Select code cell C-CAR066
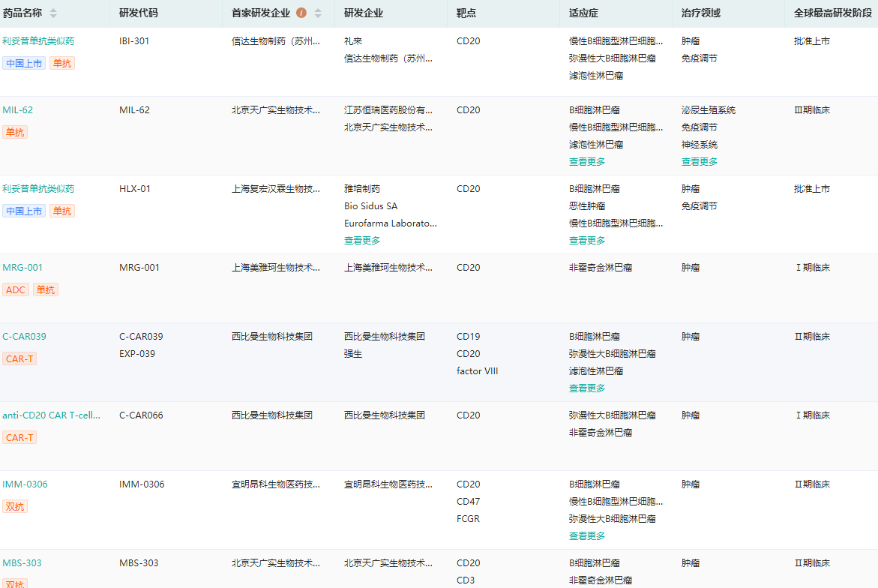The width and height of the screenshot is (878, 588). point(141,415)
